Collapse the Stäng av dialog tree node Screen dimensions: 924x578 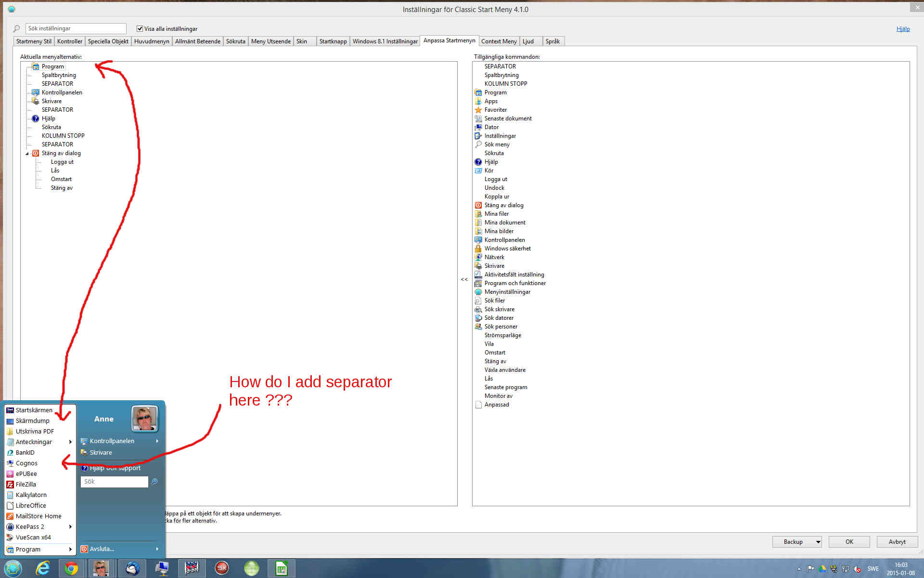(27, 154)
